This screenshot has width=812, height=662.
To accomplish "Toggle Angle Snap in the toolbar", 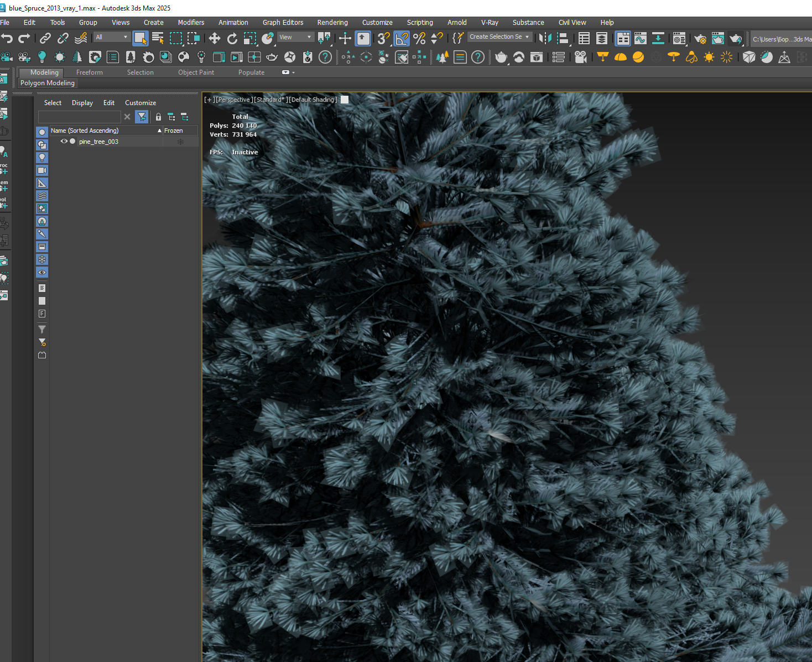I will 402,38.
